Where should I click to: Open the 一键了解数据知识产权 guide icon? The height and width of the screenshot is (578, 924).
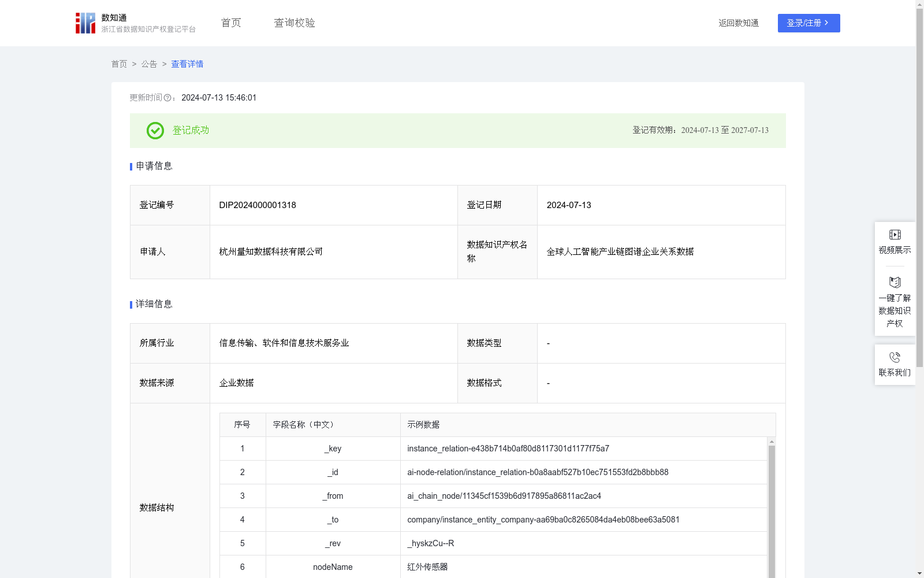(x=895, y=283)
